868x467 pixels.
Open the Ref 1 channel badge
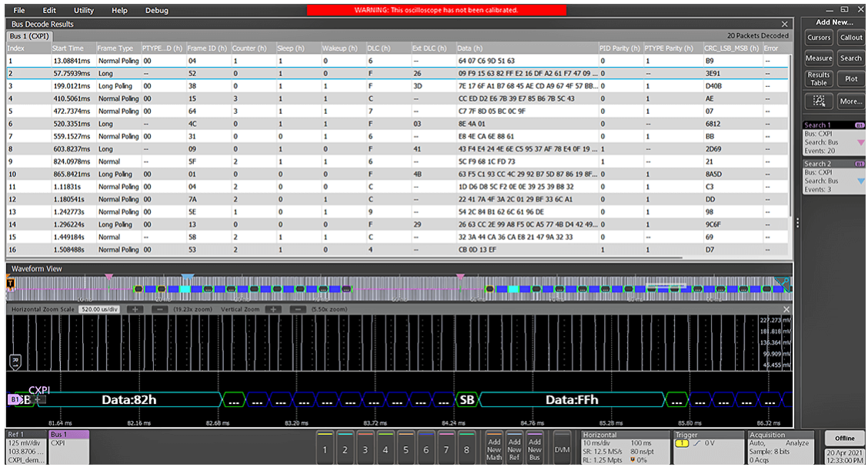tap(26, 447)
